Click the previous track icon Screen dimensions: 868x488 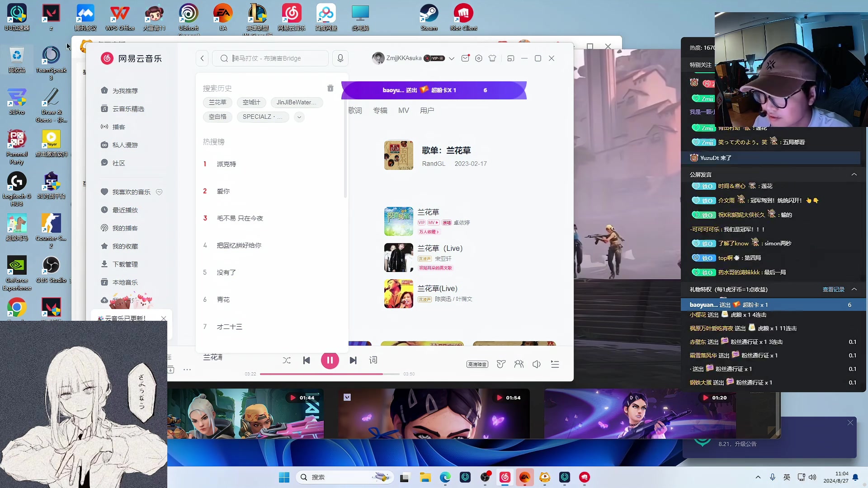(x=307, y=360)
